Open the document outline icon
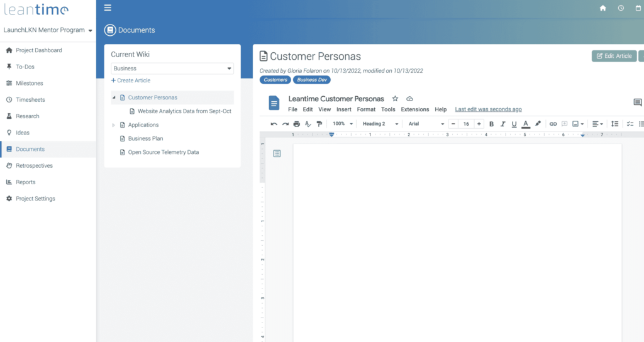The height and width of the screenshot is (342, 644). [277, 153]
